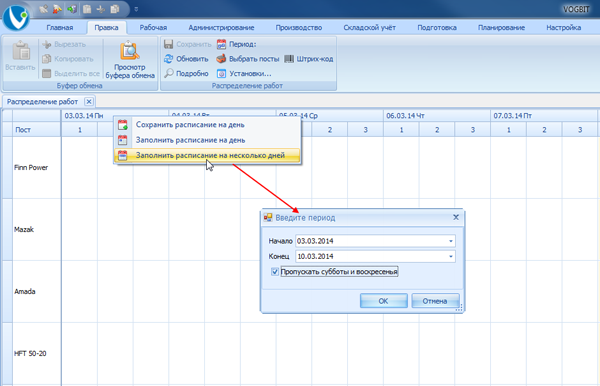The image size is (600, 386).
Task: Open the Настройка ribbon tab
Action: pos(564,28)
